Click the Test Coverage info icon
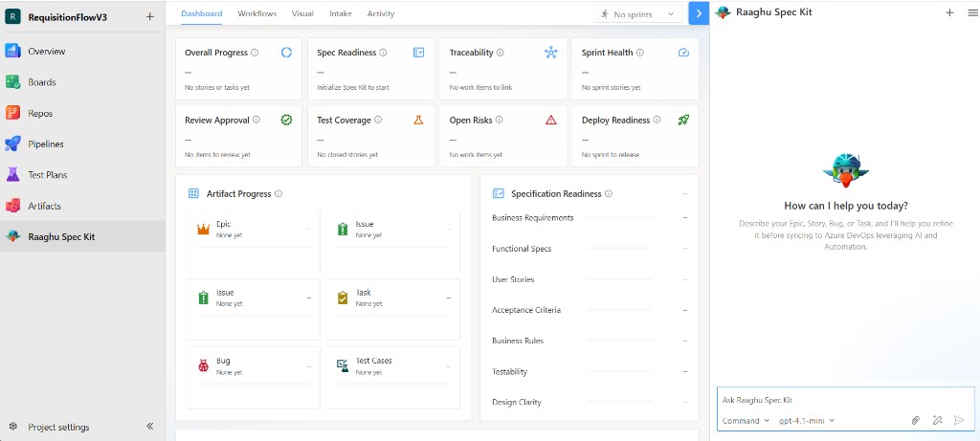The image size is (980, 441). pos(378,120)
